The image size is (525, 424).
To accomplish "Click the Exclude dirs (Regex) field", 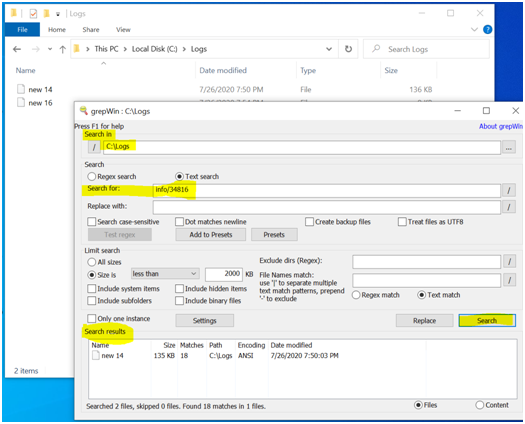I will [x=427, y=262].
